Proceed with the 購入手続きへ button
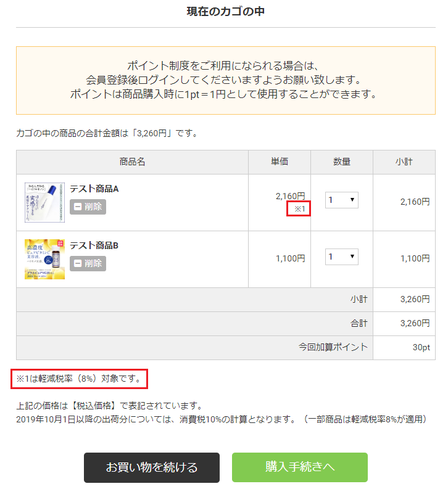 pos(300,467)
